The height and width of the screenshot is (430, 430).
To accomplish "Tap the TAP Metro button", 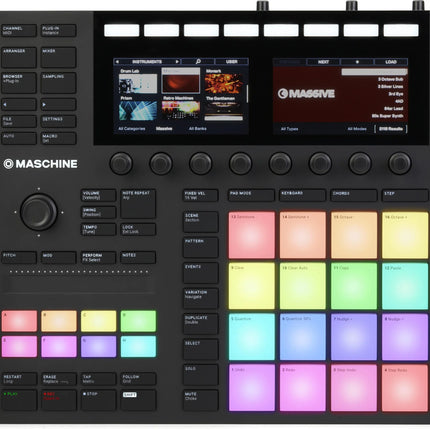I will [x=98, y=379].
